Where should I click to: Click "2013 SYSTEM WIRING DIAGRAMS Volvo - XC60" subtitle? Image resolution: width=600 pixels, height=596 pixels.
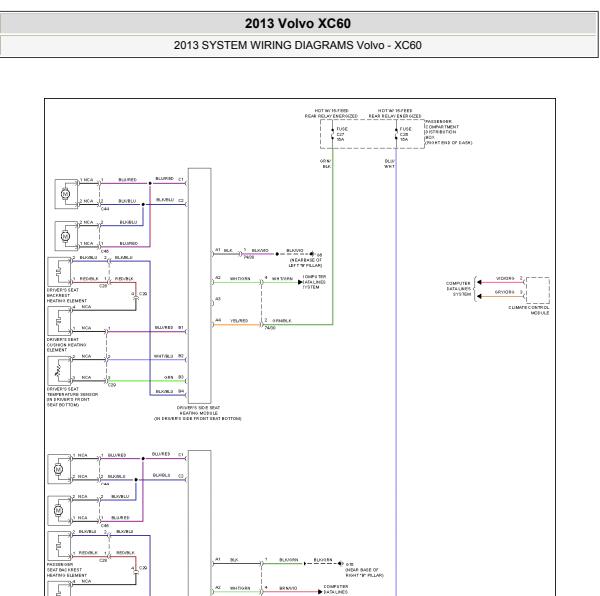pos(298,45)
